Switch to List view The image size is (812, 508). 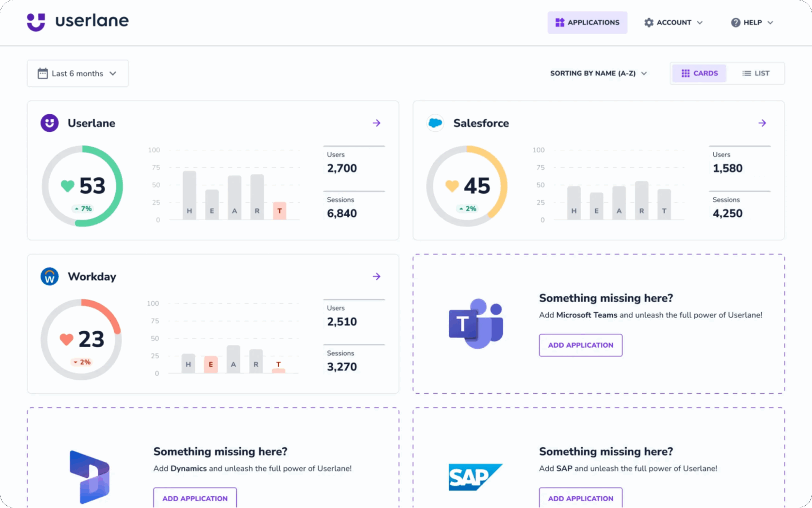point(755,73)
